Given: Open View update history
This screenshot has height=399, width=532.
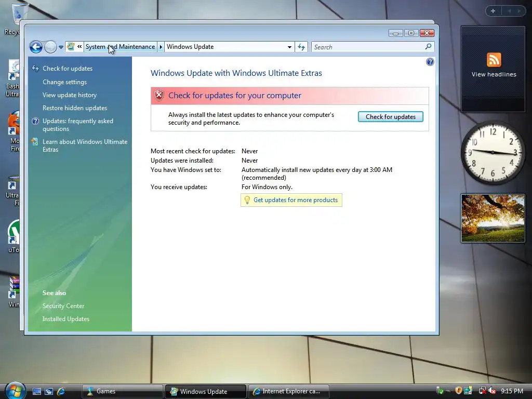Looking at the screenshot, I should [70, 95].
